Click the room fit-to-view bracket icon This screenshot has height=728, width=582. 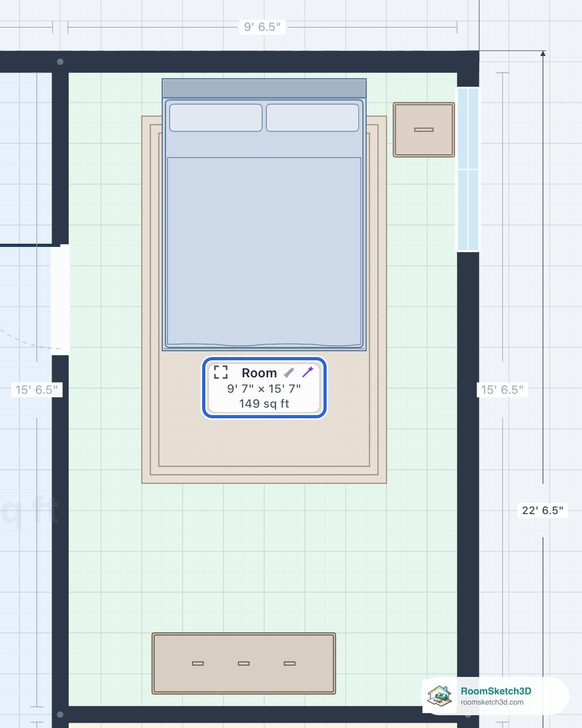pos(221,372)
